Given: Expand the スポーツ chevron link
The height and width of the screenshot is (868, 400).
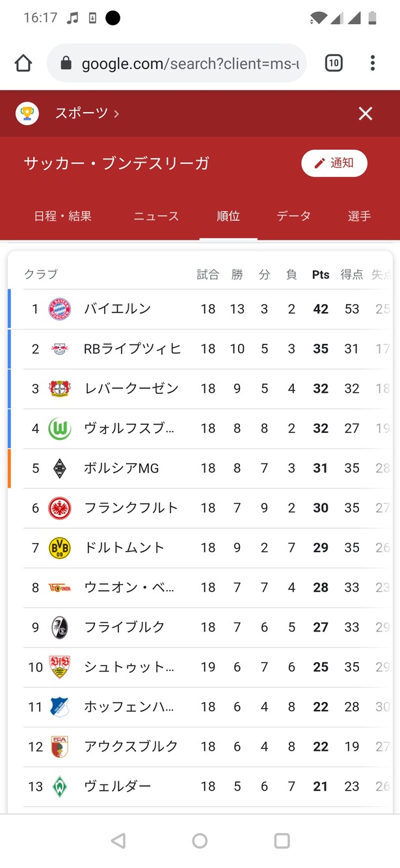Looking at the screenshot, I should [116, 114].
